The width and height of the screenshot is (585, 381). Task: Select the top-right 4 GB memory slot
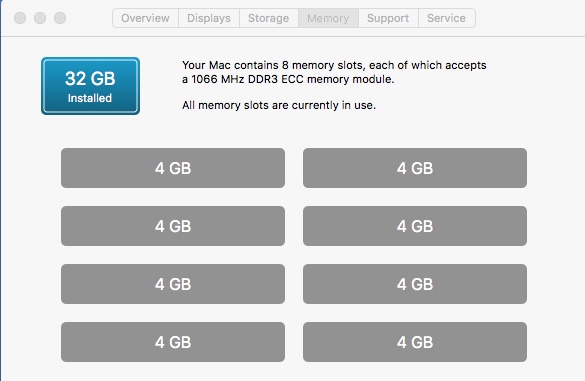pyautogui.click(x=415, y=168)
